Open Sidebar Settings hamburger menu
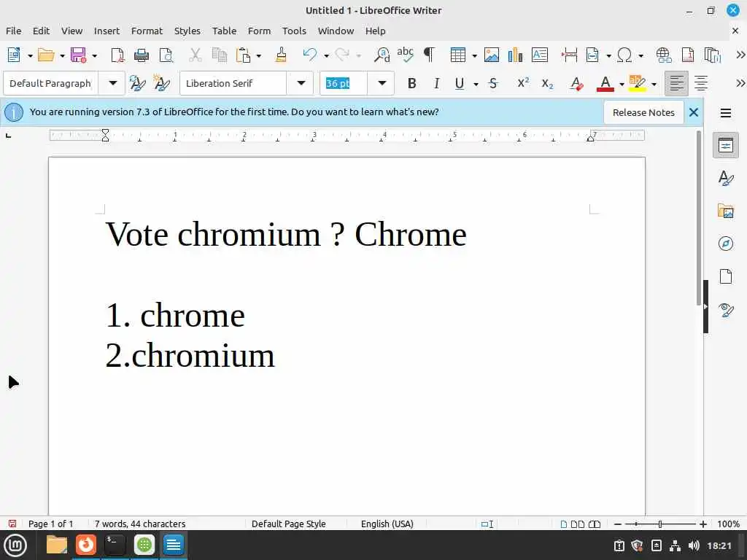Screen dimensions: 747x560 [x=726, y=113]
